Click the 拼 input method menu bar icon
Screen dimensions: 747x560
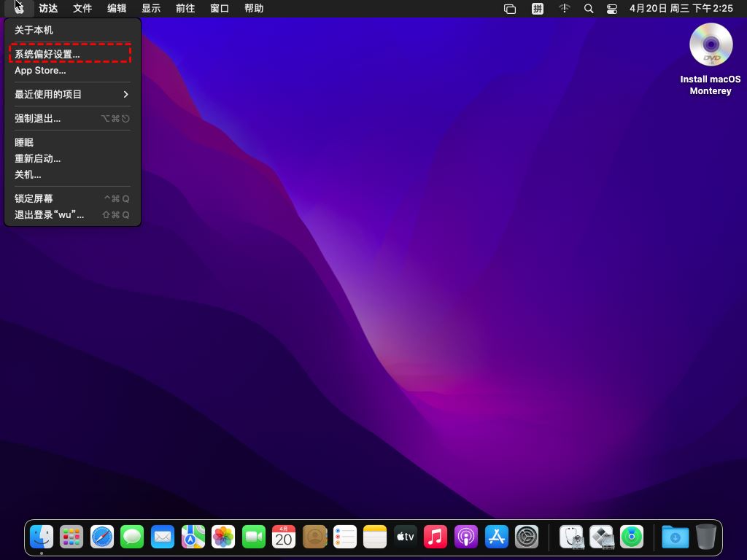click(x=538, y=9)
